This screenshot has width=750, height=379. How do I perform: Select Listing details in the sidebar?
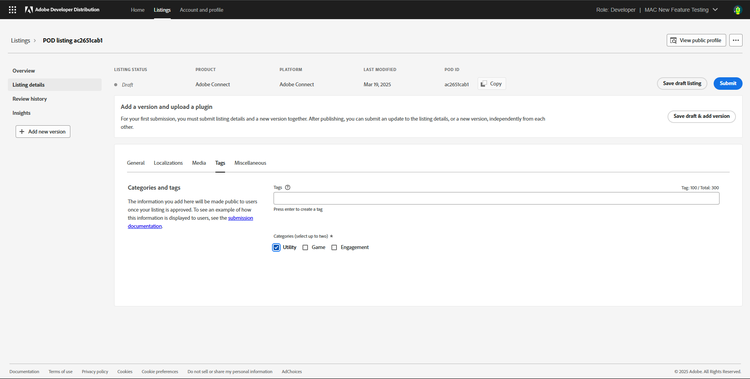(55, 85)
